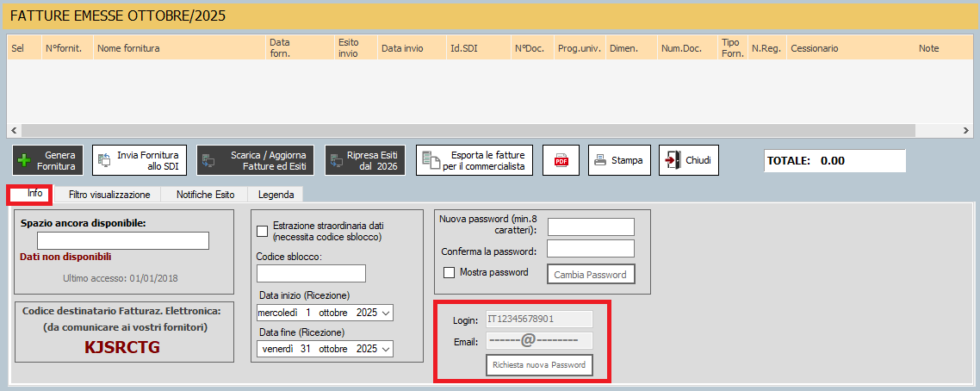The width and height of the screenshot is (980, 391).
Task: Click the Chiudi exit button
Action: [x=689, y=160]
